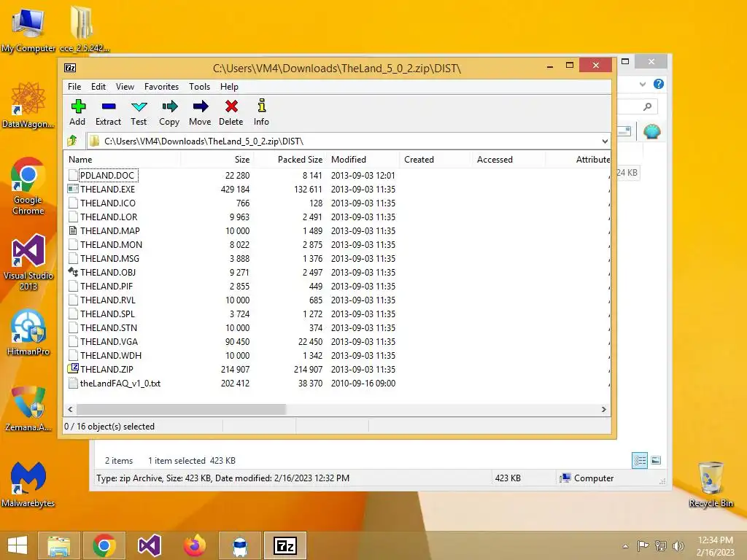Open volume control in system tray
The image size is (747, 560).
click(x=678, y=545)
